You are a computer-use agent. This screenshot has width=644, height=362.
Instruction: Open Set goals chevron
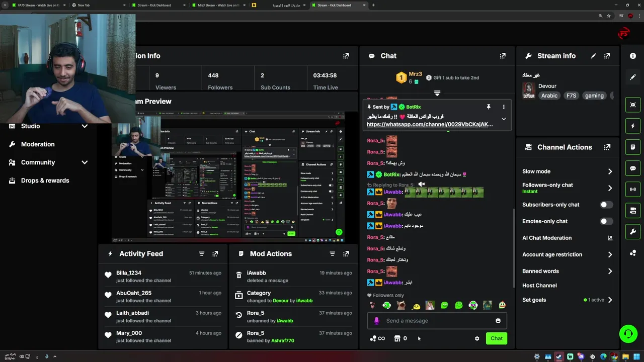pos(610,300)
